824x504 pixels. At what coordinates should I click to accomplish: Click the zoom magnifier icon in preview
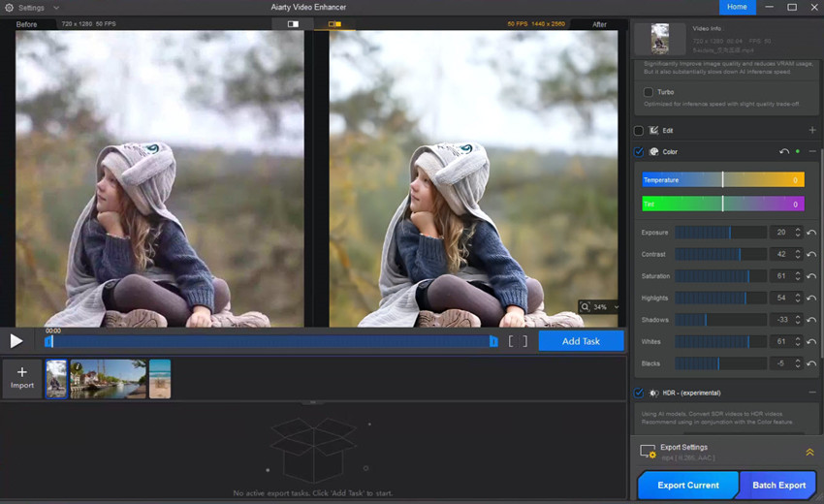tap(585, 306)
